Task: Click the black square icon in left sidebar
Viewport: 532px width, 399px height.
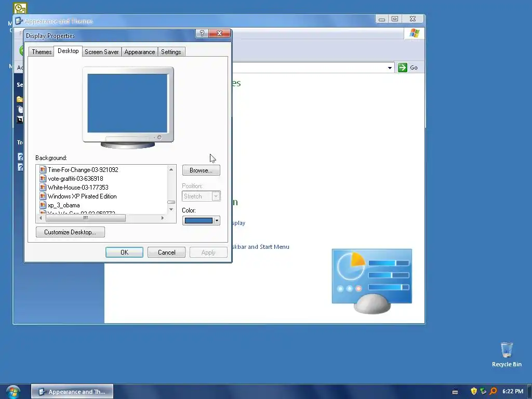Action: 20,119
